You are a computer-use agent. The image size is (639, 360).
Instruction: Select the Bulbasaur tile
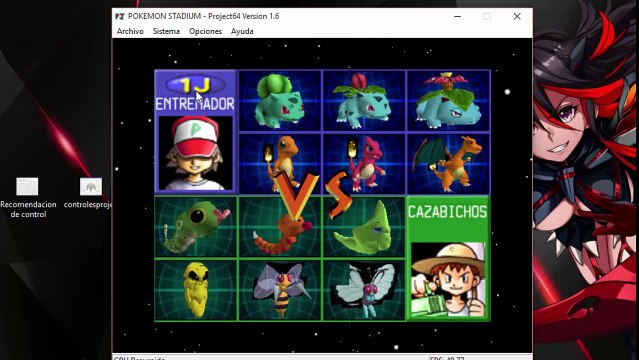280,101
